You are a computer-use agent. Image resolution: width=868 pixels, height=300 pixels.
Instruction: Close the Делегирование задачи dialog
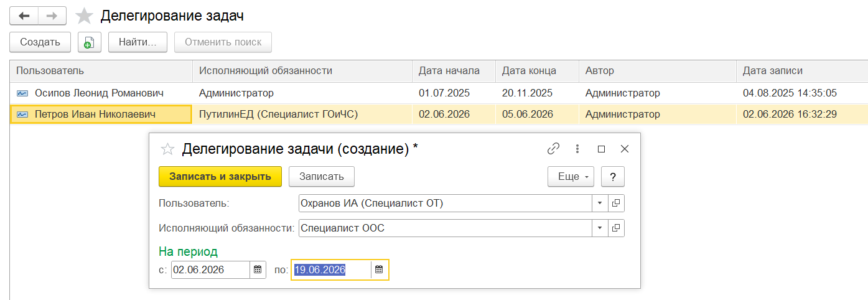[x=625, y=149]
